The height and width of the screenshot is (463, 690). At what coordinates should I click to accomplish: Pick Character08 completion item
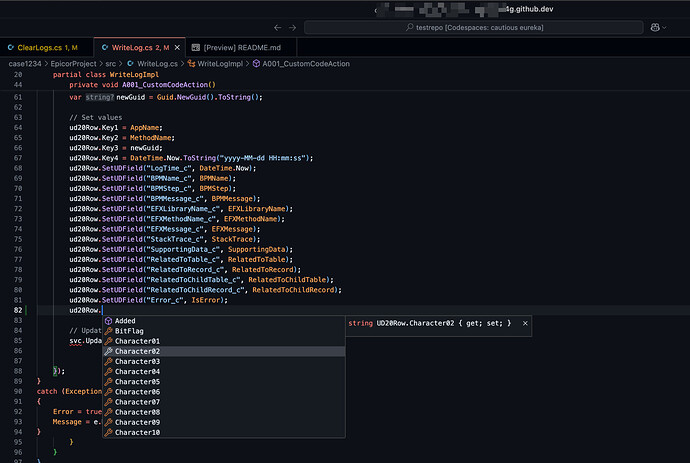point(224,412)
